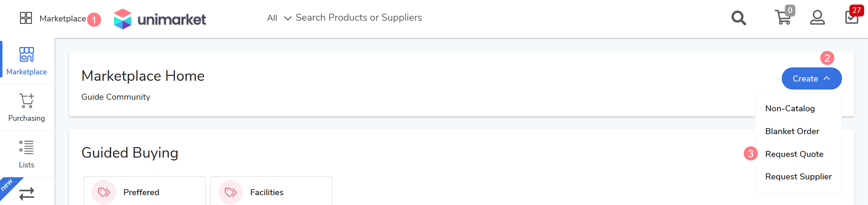Open Purchasing in the sidebar
The width and height of the screenshot is (868, 205).
(x=27, y=107)
